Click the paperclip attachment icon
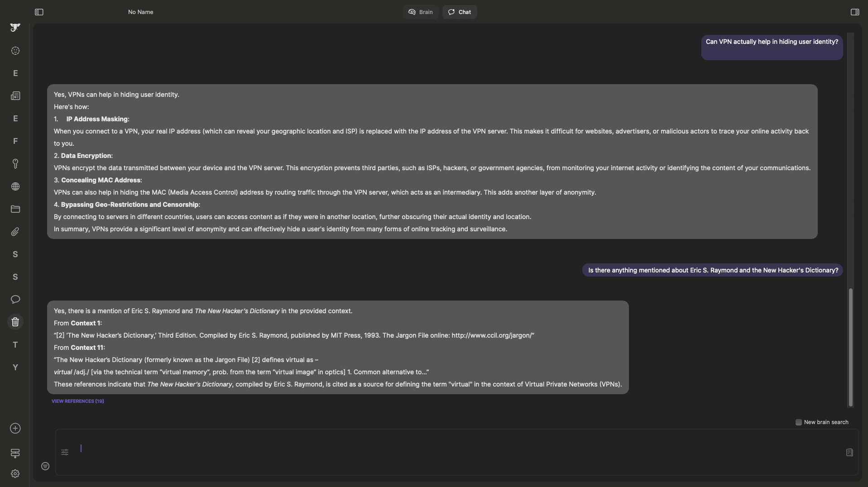The image size is (868, 487). tap(15, 232)
